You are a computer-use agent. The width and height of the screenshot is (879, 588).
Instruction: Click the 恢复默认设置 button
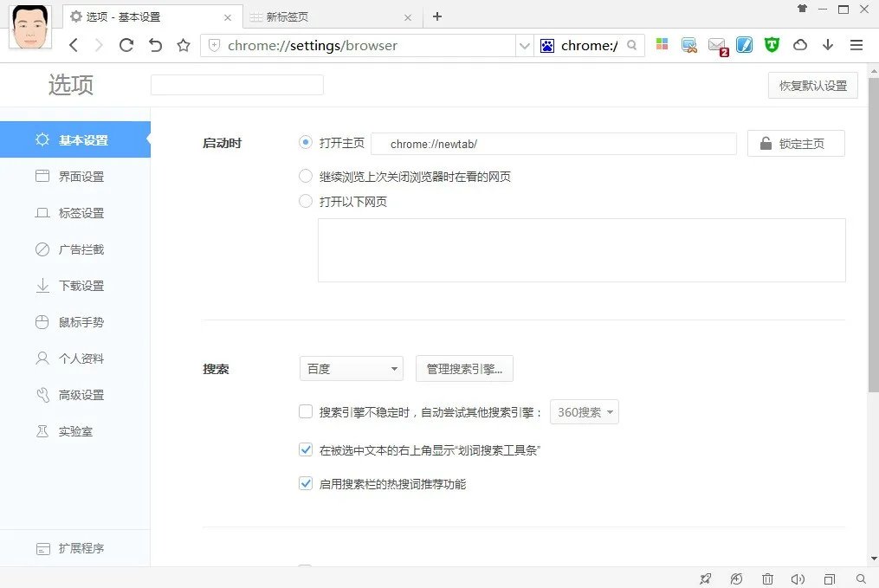coord(811,85)
